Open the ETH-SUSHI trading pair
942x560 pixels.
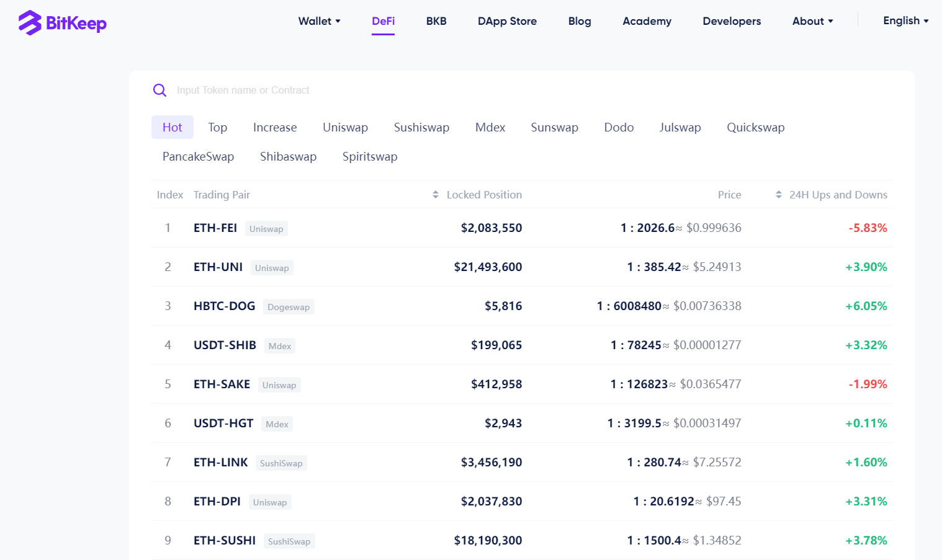(225, 540)
